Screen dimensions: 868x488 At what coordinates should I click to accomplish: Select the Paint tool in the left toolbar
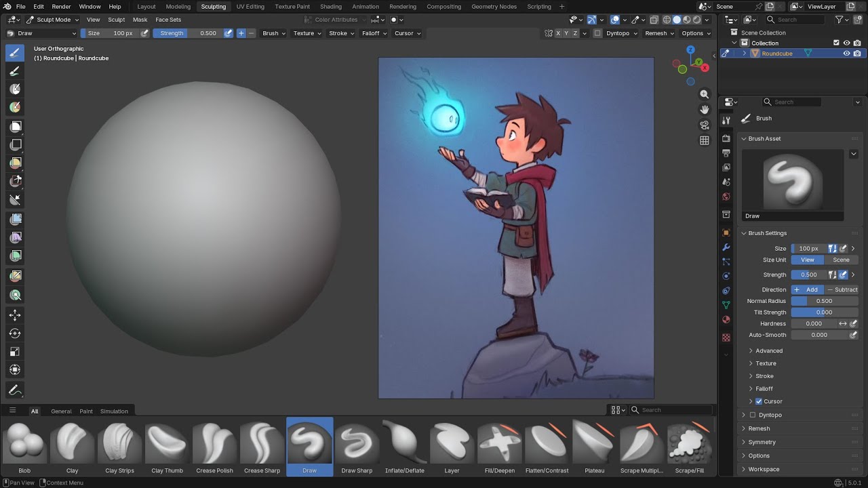[x=15, y=71]
